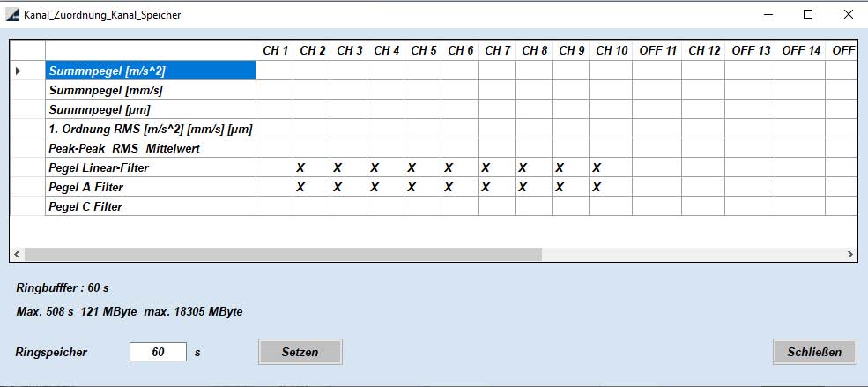Select the OFF 11 column header
The height and width of the screenshot is (387, 868).
tap(657, 51)
